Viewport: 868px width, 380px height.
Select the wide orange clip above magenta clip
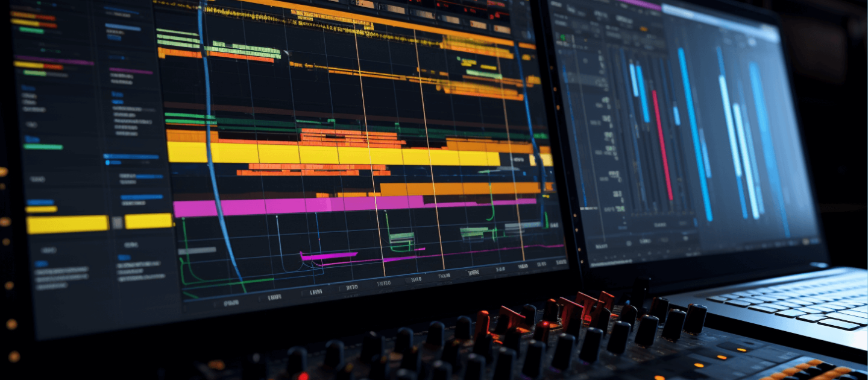point(458,189)
